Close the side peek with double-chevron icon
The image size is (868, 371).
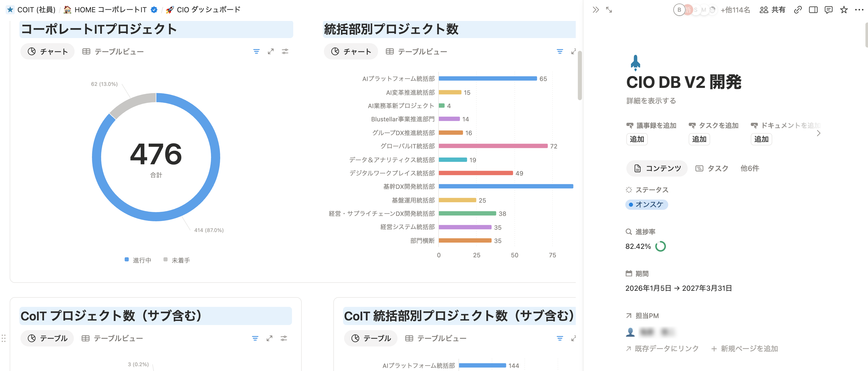(x=596, y=10)
